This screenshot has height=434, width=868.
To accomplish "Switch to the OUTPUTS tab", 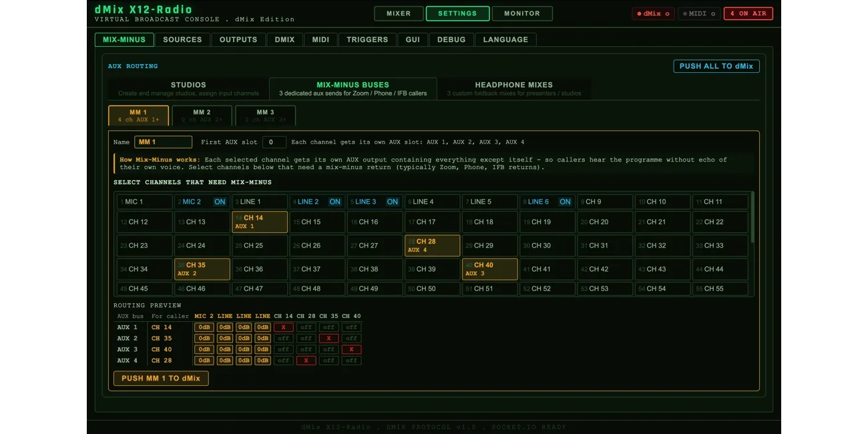I will coord(238,39).
